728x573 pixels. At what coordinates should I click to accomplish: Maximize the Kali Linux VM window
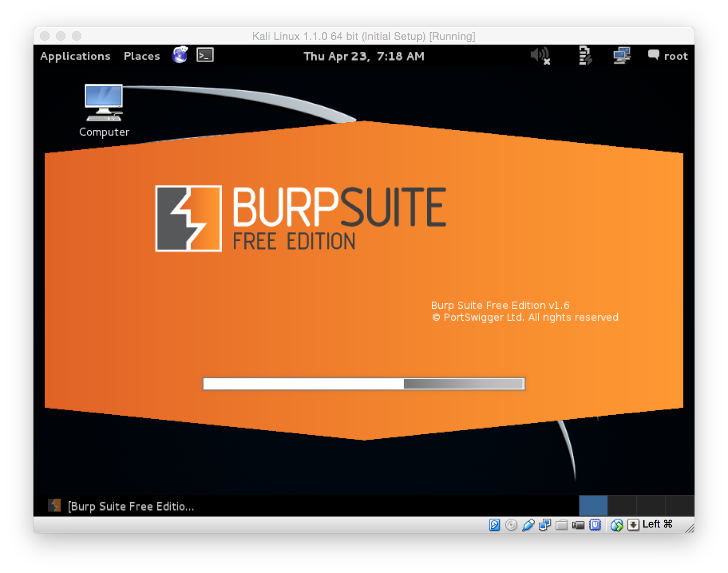click(x=76, y=36)
